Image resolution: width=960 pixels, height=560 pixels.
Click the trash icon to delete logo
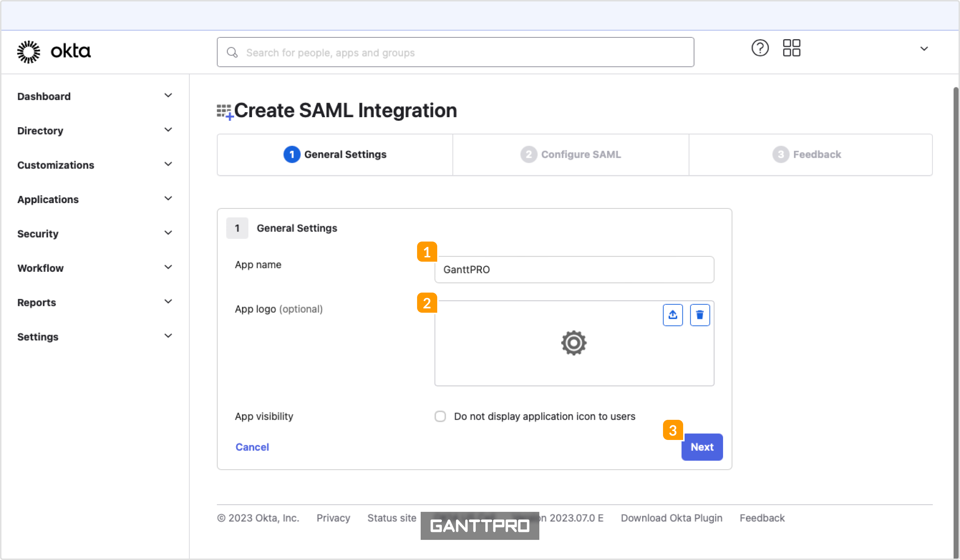click(x=700, y=315)
